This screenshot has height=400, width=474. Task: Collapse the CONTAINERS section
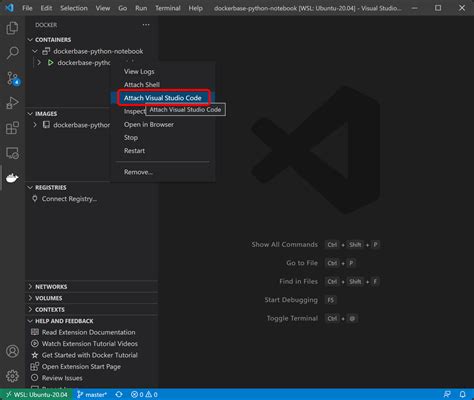click(x=30, y=40)
